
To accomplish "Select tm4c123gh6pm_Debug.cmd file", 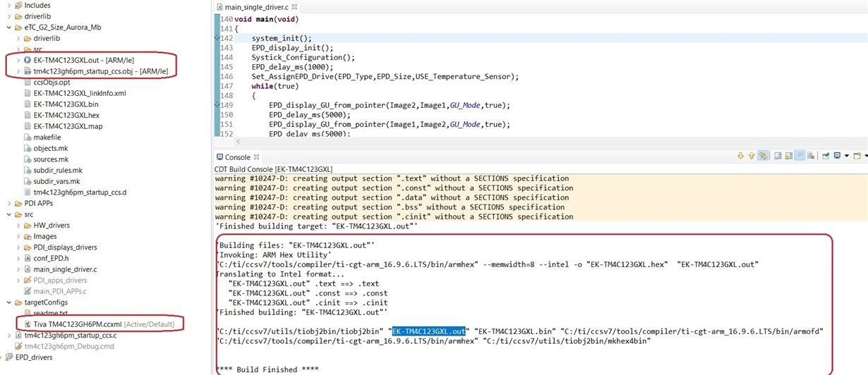I will (x=69, y=346).
